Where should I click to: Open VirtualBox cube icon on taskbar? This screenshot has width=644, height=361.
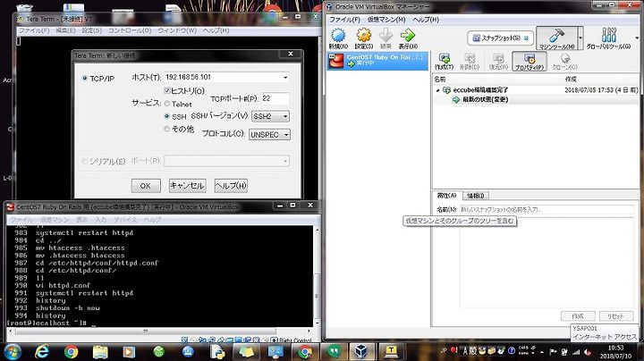[x=361, y=352]
